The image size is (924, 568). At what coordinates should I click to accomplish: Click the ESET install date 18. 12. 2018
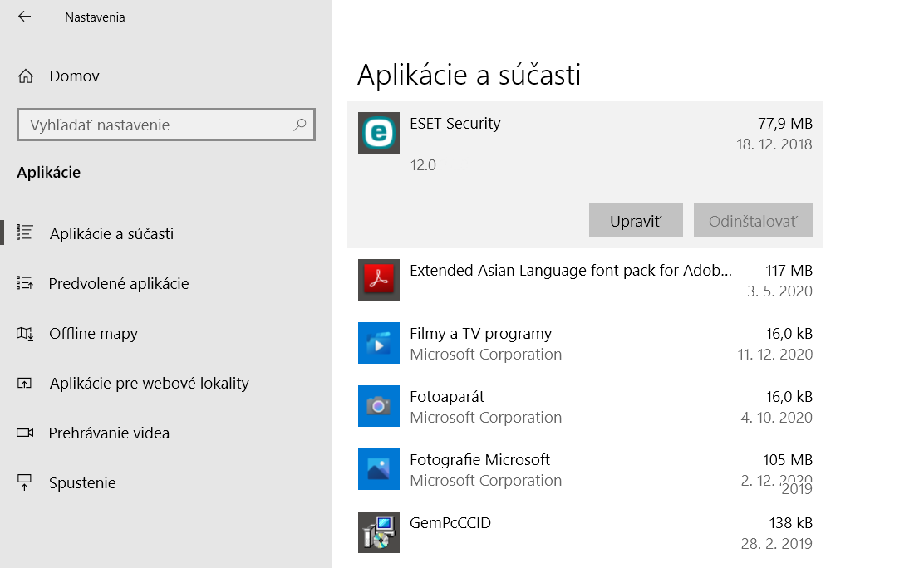pyautogui.click(x=774, y=144)
